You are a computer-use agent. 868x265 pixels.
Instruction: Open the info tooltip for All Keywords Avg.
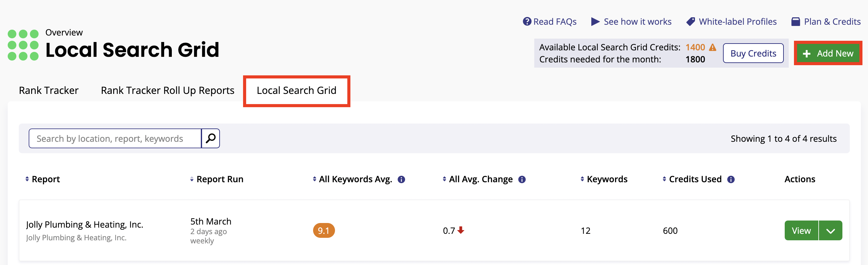point(402,179)
